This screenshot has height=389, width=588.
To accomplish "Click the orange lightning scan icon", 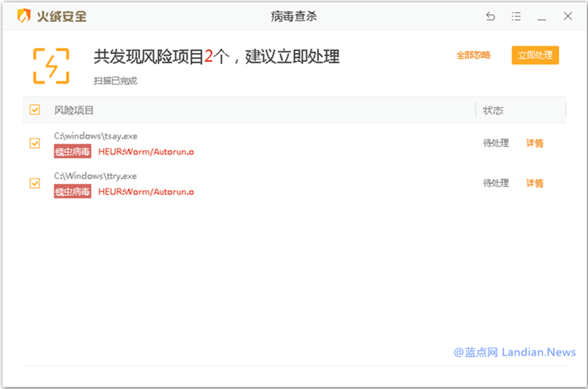I will [51, 66].
